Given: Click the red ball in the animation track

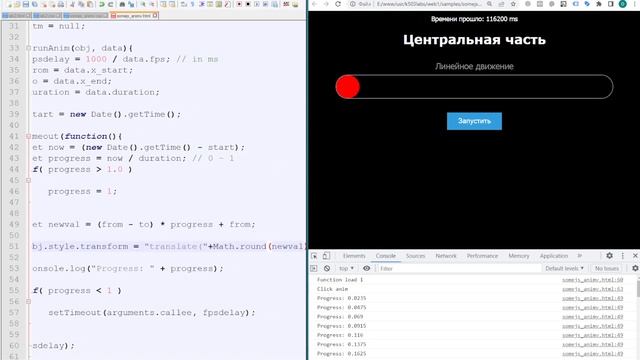Looking at the screenshot, I should 348,87.
